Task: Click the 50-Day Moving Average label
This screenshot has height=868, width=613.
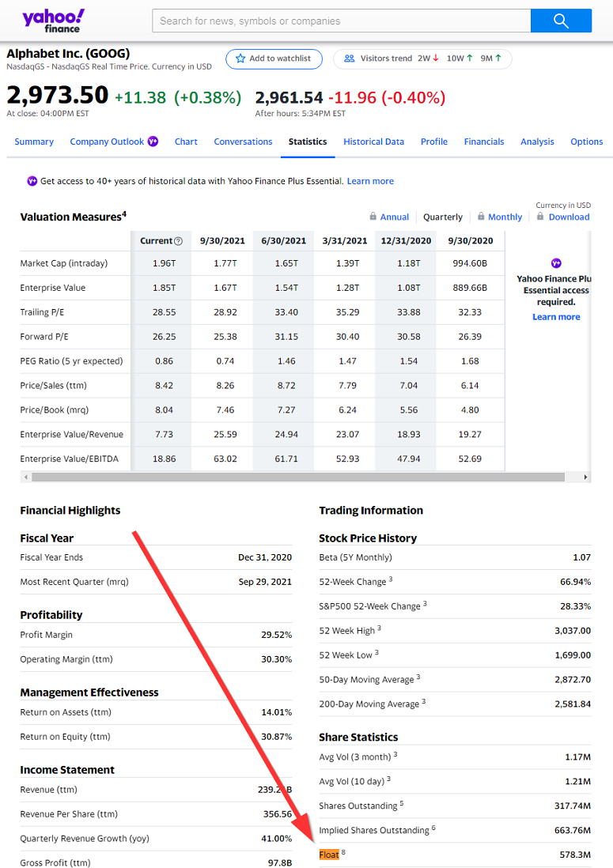Action: pos(369,679)
